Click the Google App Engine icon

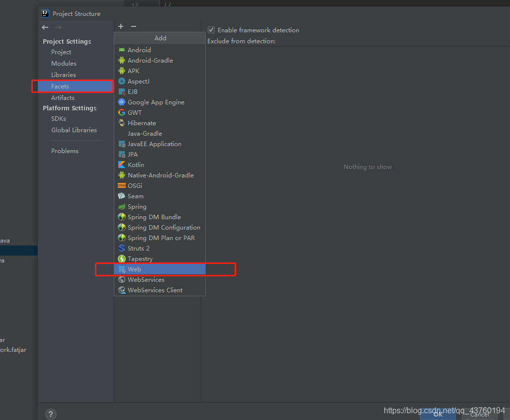[122, 102]
